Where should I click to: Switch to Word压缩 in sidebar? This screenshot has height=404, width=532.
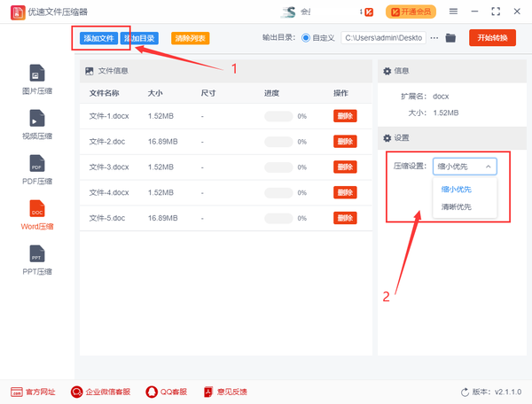36,214
